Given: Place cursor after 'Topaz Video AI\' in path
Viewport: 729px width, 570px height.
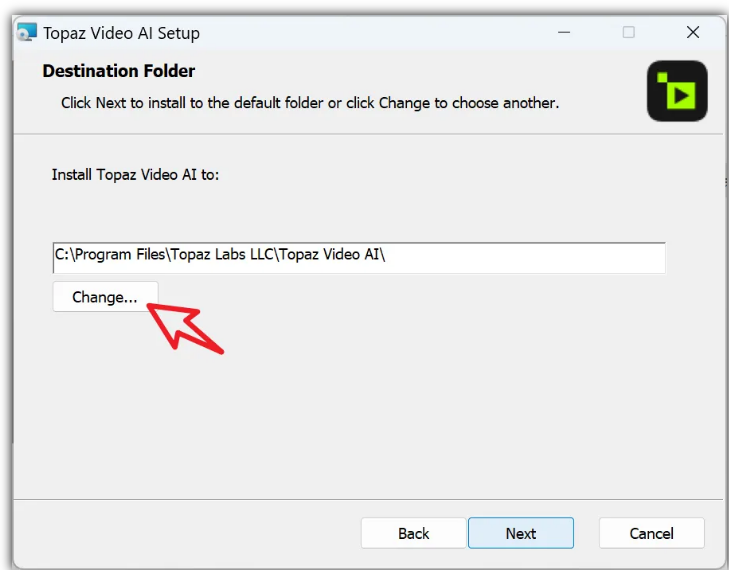Looking at the screenshot, I should point(387,255).
